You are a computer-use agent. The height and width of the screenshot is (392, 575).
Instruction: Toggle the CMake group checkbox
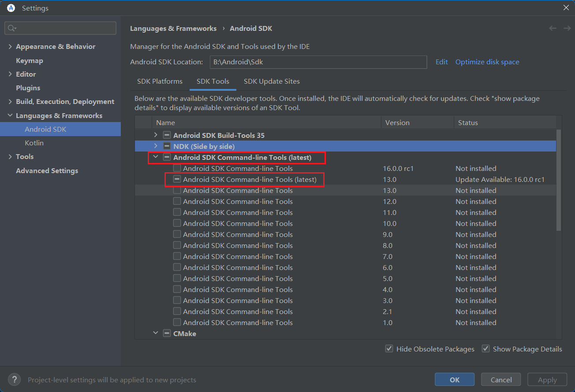click(167, 333)
